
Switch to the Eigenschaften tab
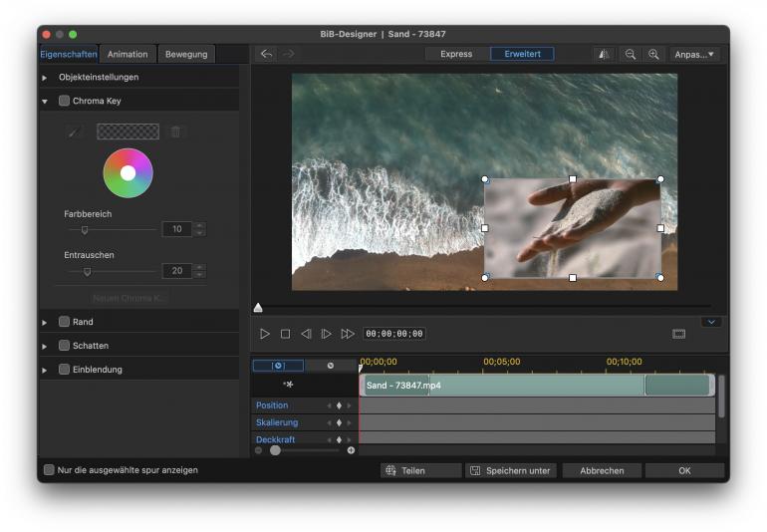[x=69, y=54]
